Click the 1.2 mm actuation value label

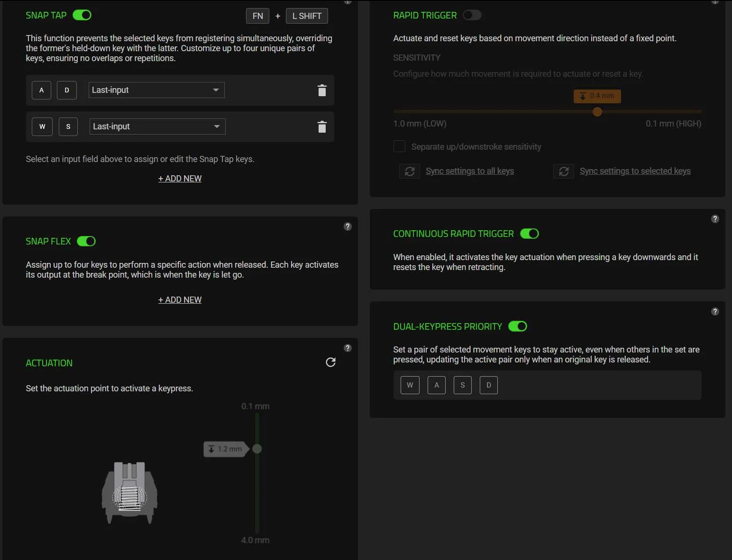226,449
